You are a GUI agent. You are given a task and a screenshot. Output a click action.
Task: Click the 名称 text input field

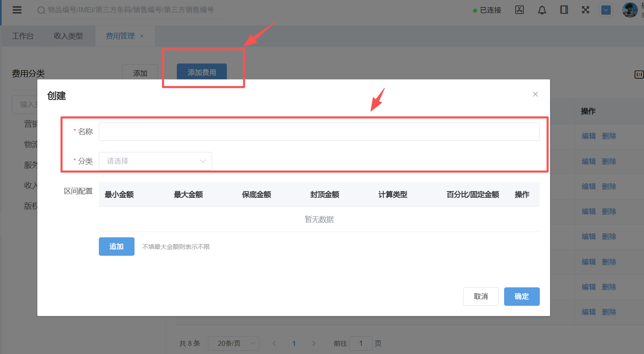tap(319, 132)
